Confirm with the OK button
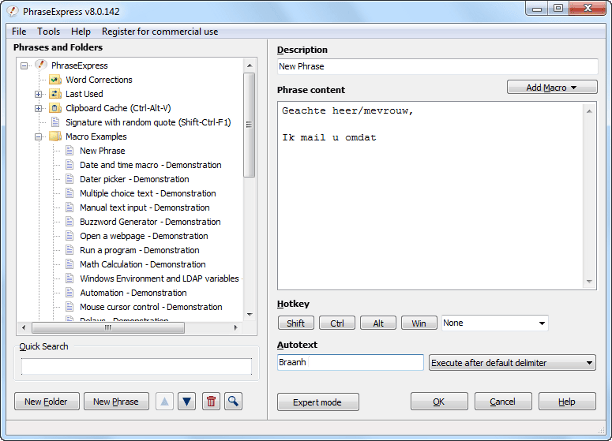612x441 pixels. (439, 402)
